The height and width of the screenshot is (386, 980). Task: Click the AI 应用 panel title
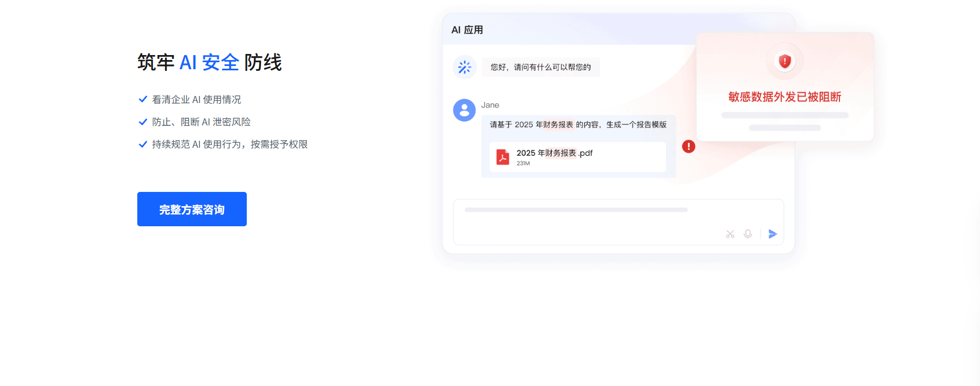click(467, 30)
